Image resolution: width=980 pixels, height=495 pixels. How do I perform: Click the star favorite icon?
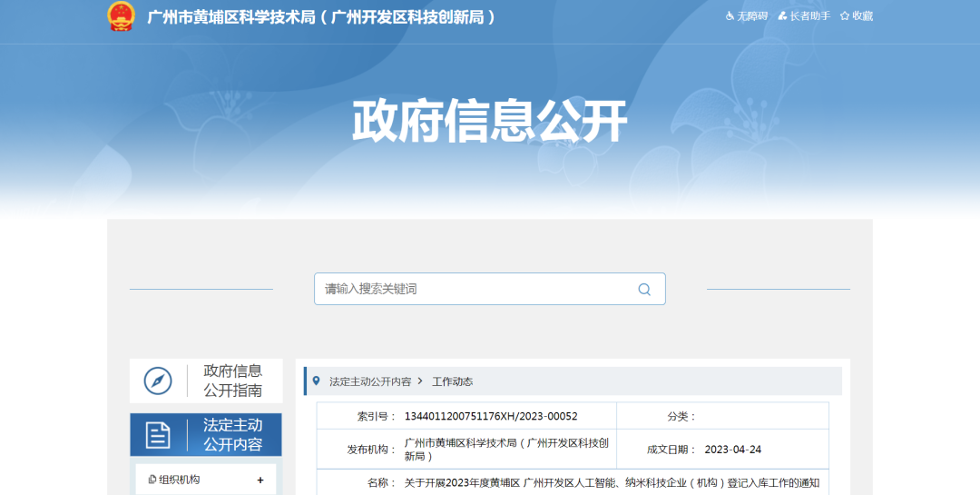pos(845,16)
